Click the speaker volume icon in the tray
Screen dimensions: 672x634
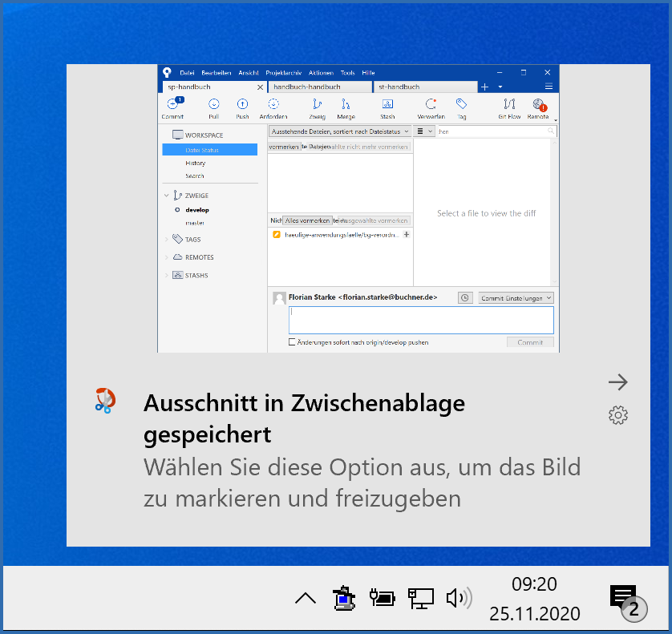(x=459, y=598)
